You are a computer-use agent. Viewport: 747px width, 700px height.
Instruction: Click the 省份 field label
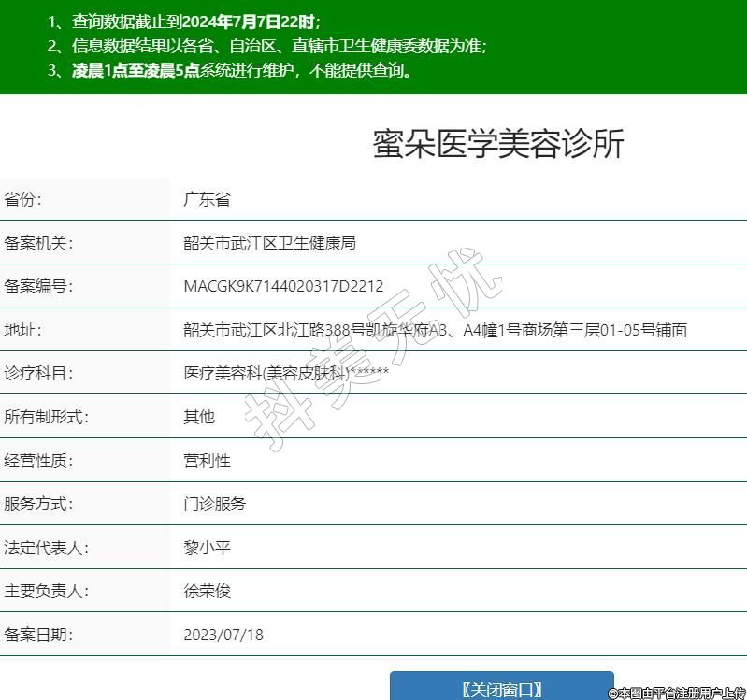[x=23, y=199]
